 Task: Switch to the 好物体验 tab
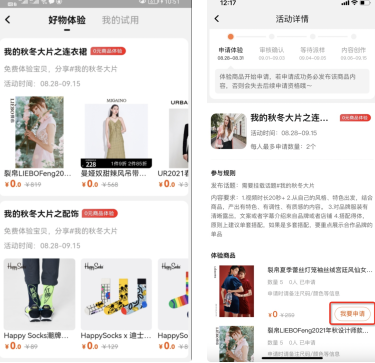pyautogui.click(x=67, y=20)
